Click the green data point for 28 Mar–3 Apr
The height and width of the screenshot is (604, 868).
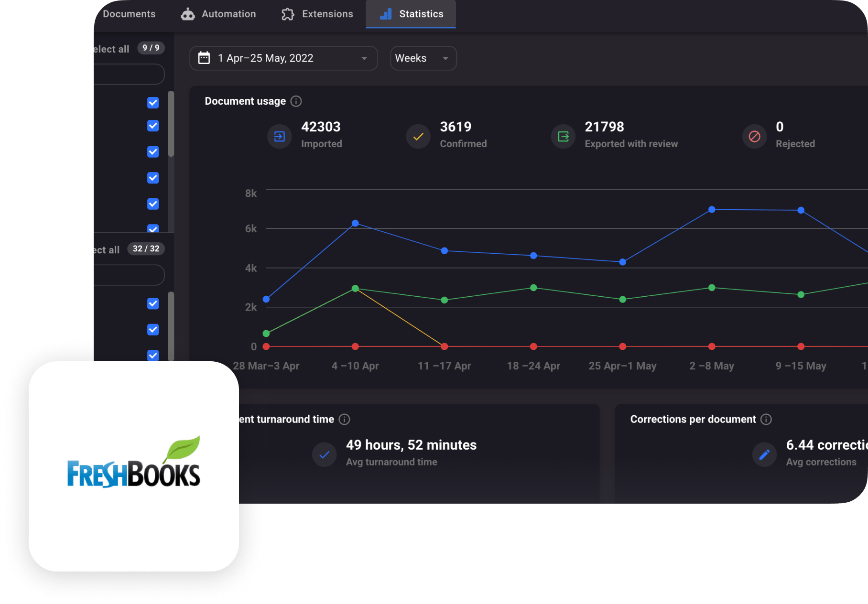[266, 334]
